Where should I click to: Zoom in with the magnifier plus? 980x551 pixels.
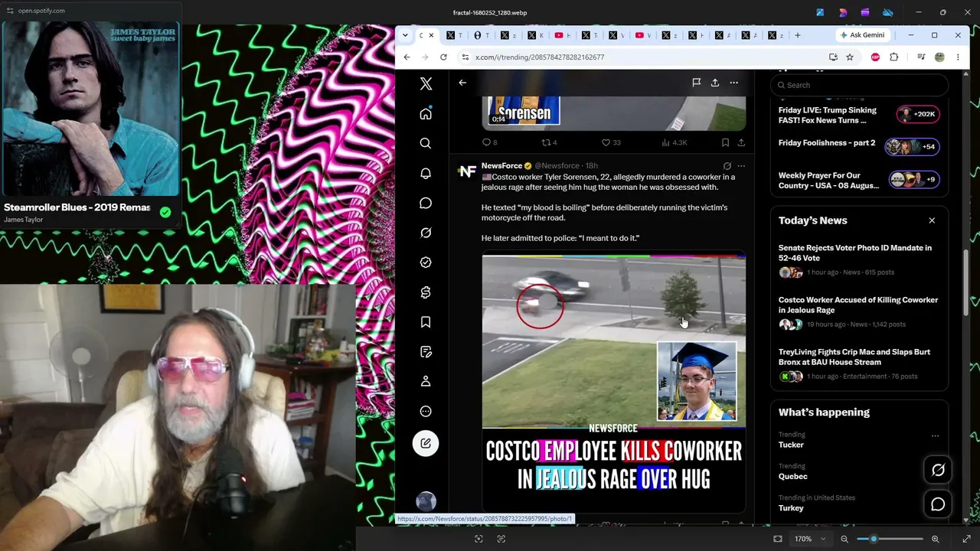click(935, 539)
